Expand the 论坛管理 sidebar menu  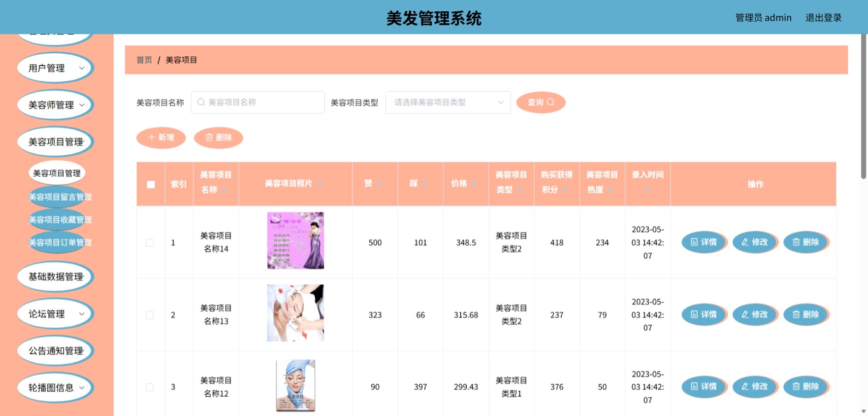tap(55, 313)
